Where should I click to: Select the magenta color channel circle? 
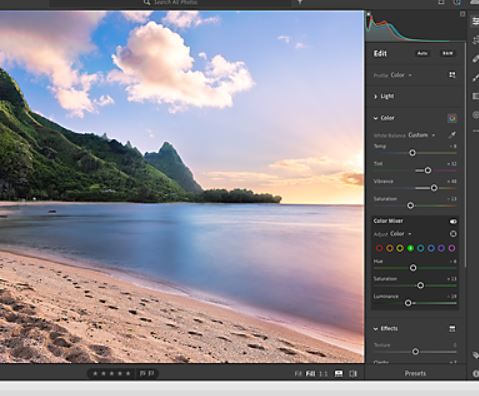[x=452, y=248]
